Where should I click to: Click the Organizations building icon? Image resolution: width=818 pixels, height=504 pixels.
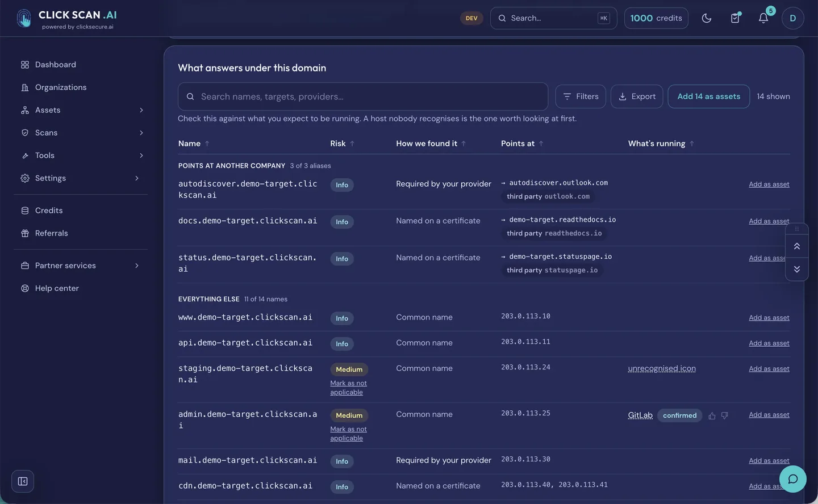pos(25,87)
